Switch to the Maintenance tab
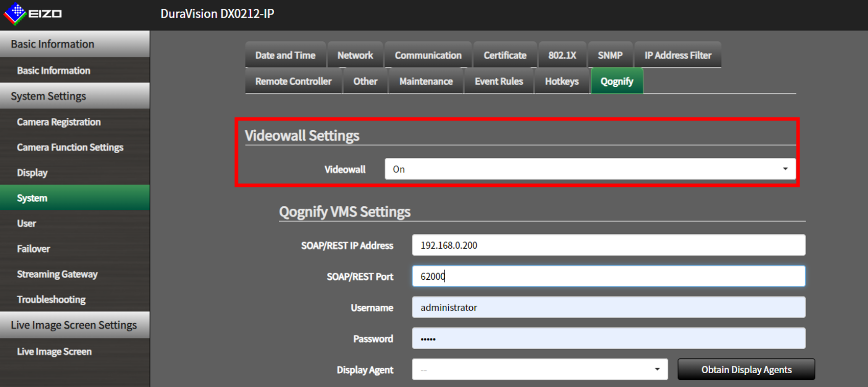 (426, 81)
